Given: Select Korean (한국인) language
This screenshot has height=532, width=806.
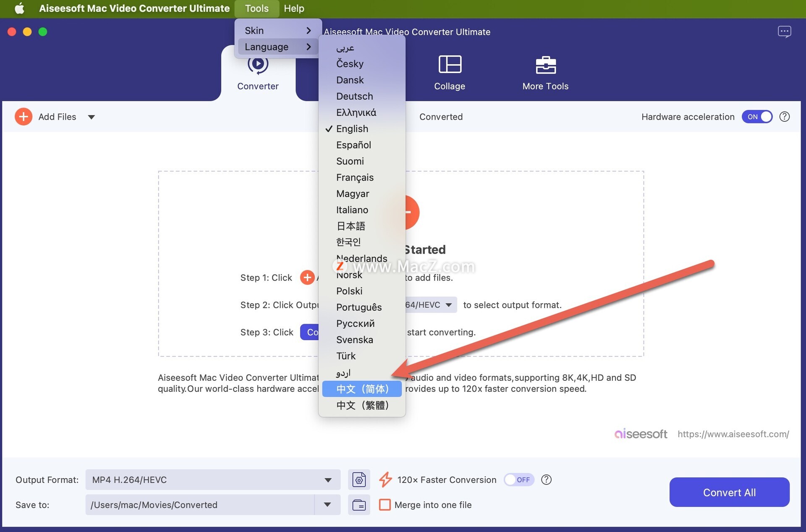Looking at the screenshot, I should pos(362,242).
